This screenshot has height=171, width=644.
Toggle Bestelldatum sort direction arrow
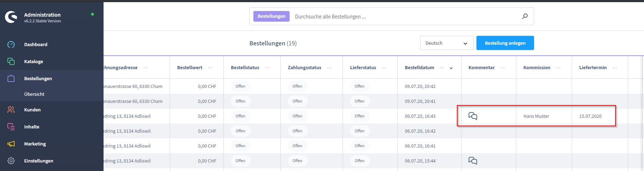pos(451,68)
